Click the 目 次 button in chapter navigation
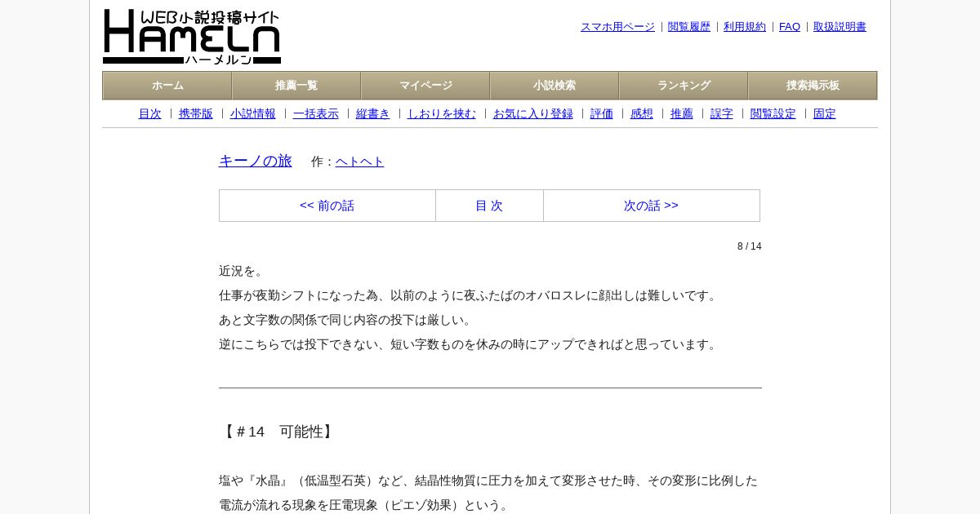The height and width of the screenshot is (514, 980). click(x=489, y=206)
